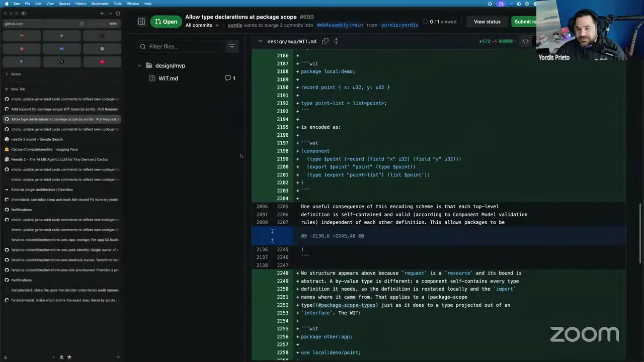Switch WIT.md to source/rich diff view
This screenshot has height=362, width=644.
point(526,41)
